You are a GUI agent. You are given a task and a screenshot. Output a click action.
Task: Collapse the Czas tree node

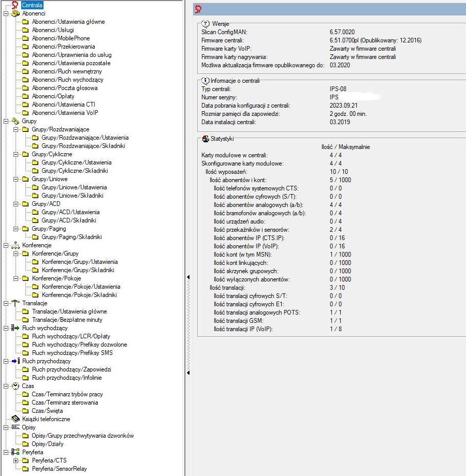click(x=6, y=386)
